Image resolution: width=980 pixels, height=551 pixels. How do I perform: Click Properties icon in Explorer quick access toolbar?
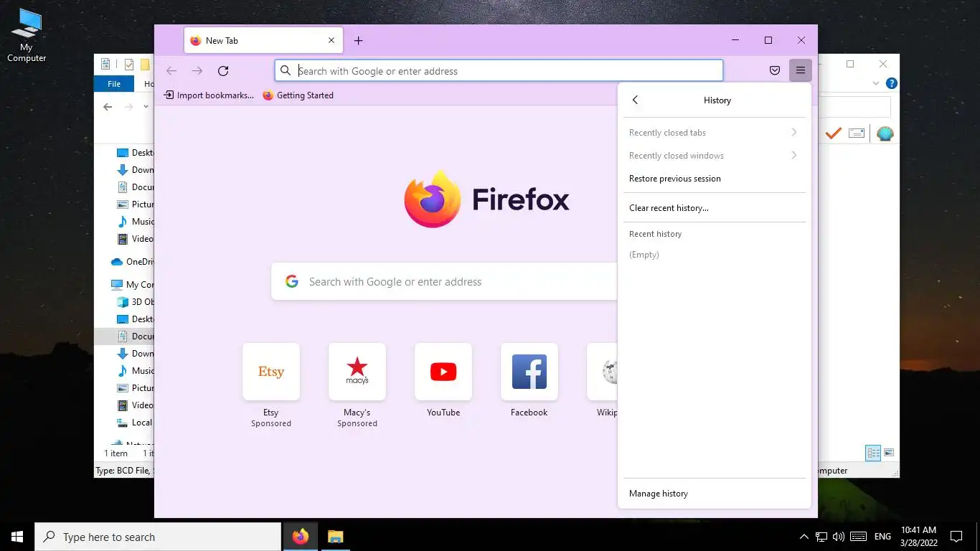129,65
